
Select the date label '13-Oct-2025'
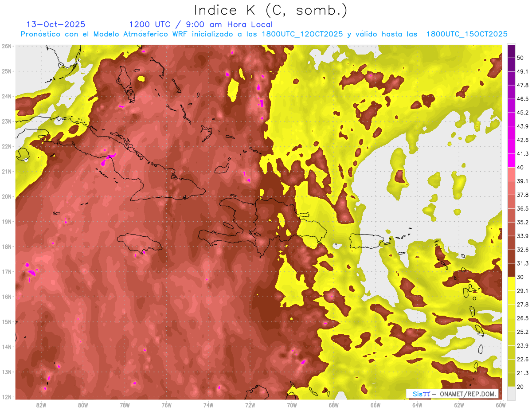pyautogui.click(x=56, y=24)
